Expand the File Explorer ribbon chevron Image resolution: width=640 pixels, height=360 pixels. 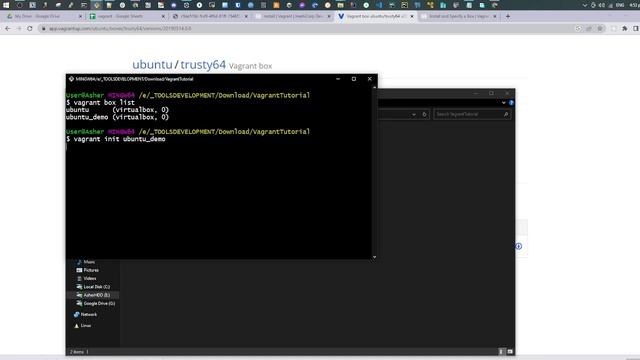click(504, 103)
